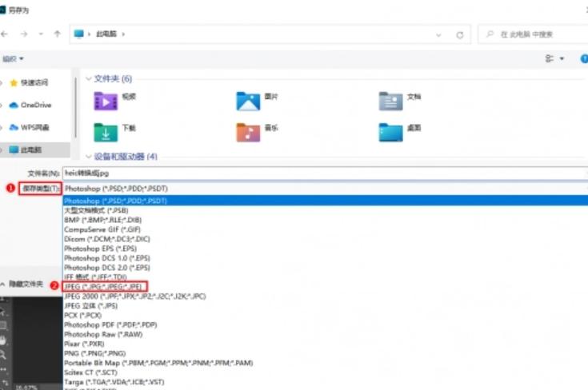Click the search 此电脑 box
This screenshot has width=588, height=390.
tap(533, 34)
